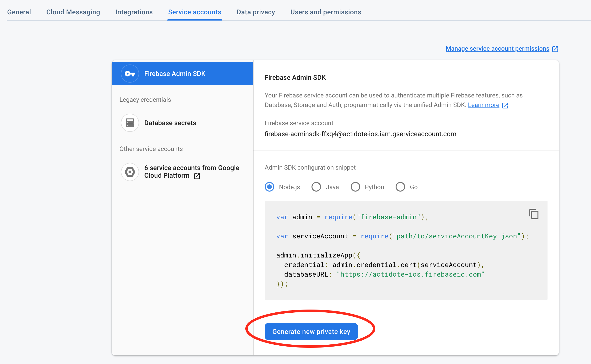Click external-link icon next to Learn more

pos(505,105)
